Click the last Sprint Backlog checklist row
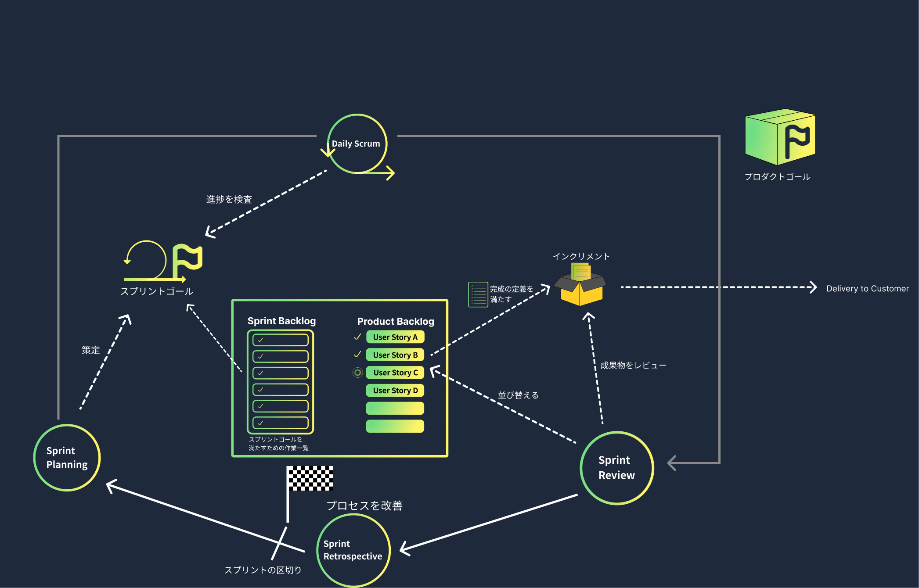The image size is (919, 588). 281,423
